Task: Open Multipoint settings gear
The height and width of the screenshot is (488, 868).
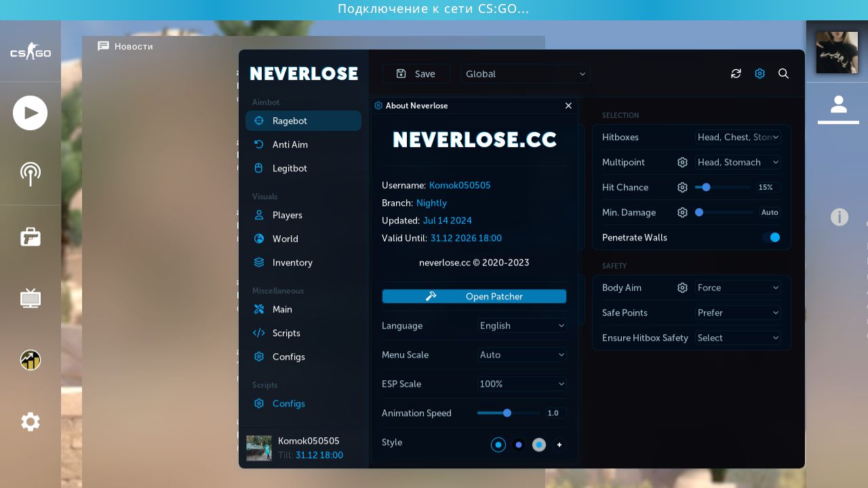Action: click(682, 163)
